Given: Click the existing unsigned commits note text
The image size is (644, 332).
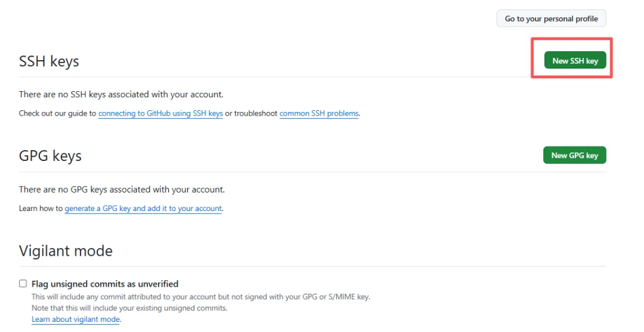Looking at the screenshot, I should 129,308.
